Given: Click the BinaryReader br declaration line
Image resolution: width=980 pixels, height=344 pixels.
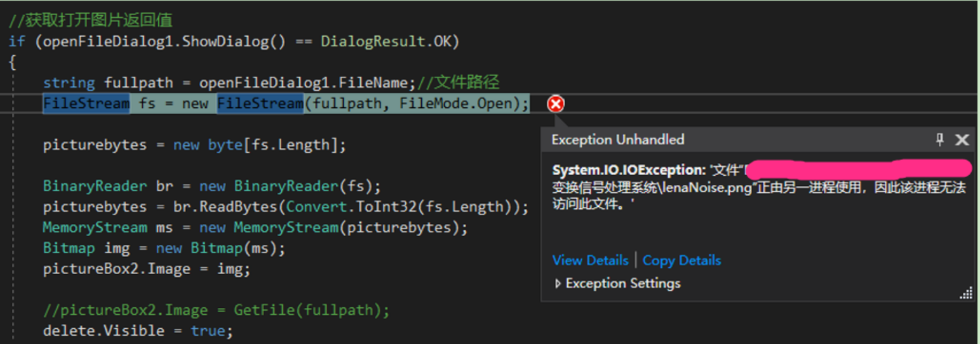Looking at the screenshot, I should click(x=211, y=186).
